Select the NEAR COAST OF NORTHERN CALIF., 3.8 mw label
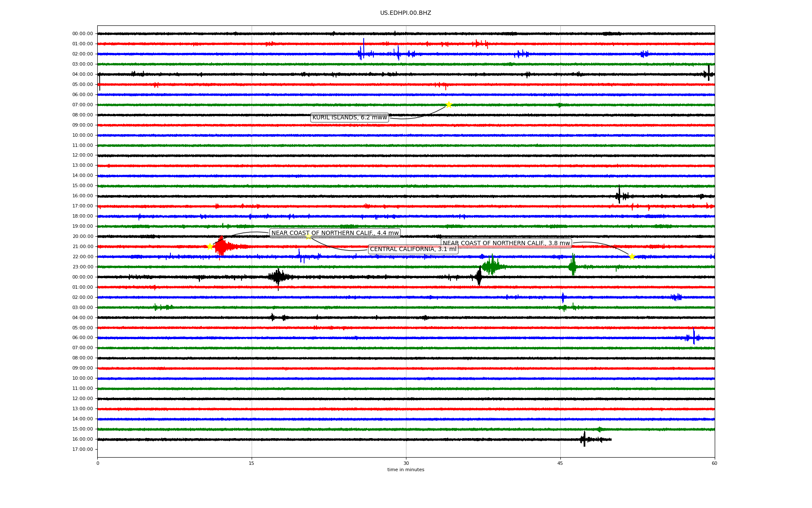Screen dimensions: 812x508 (506, 243)
